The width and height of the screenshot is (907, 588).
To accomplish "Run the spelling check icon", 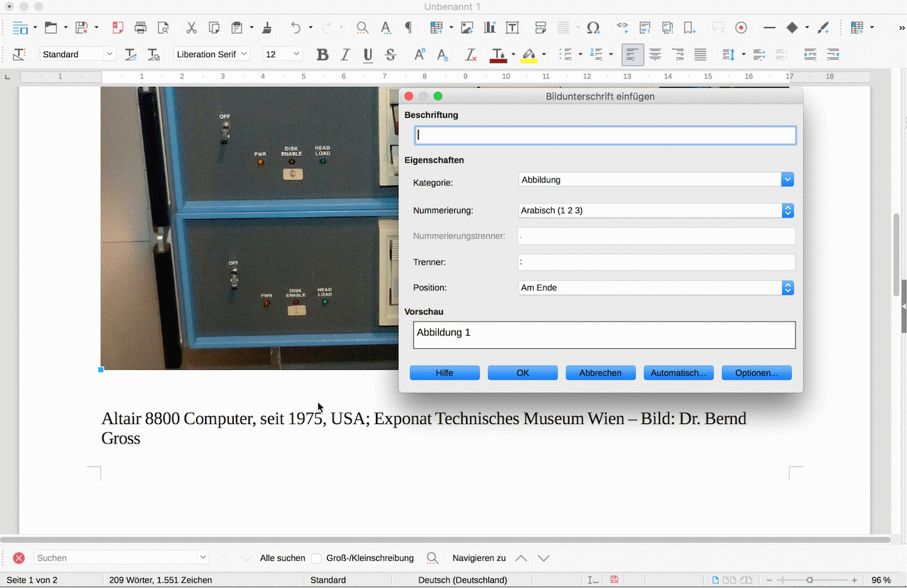I will coord(386,27).
